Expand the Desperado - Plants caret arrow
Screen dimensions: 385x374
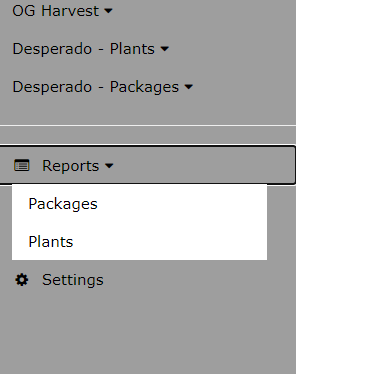pos(164,49)
